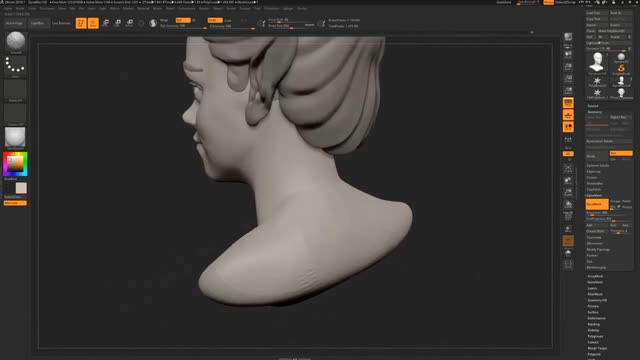Screen dimensions: 640x360
Task: Adjust the DynaMesh Resolution slider
Action: pyautogui.click(x=609, y=213)
